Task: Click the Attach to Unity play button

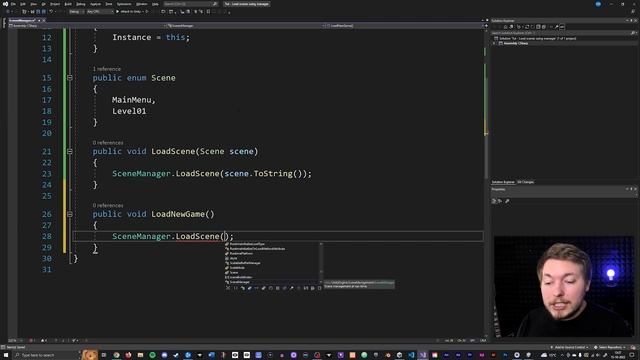Action: (130, 12)
